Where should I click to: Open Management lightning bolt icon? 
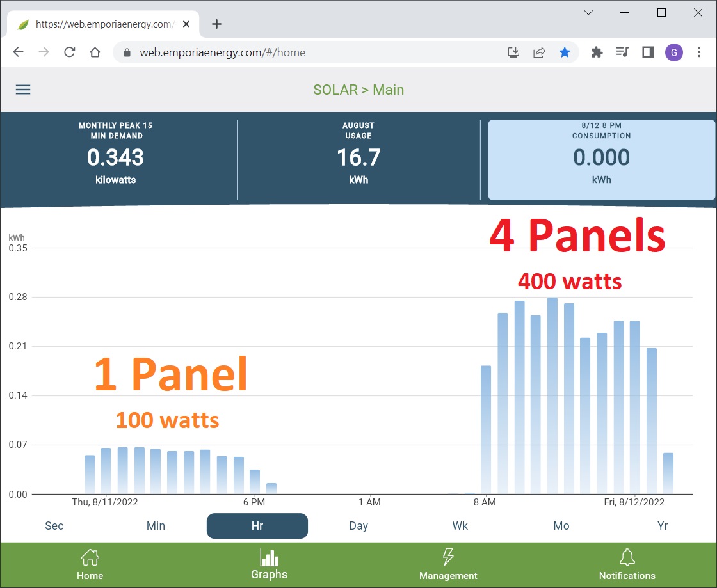pyautogui.click(x=448, y=557)
